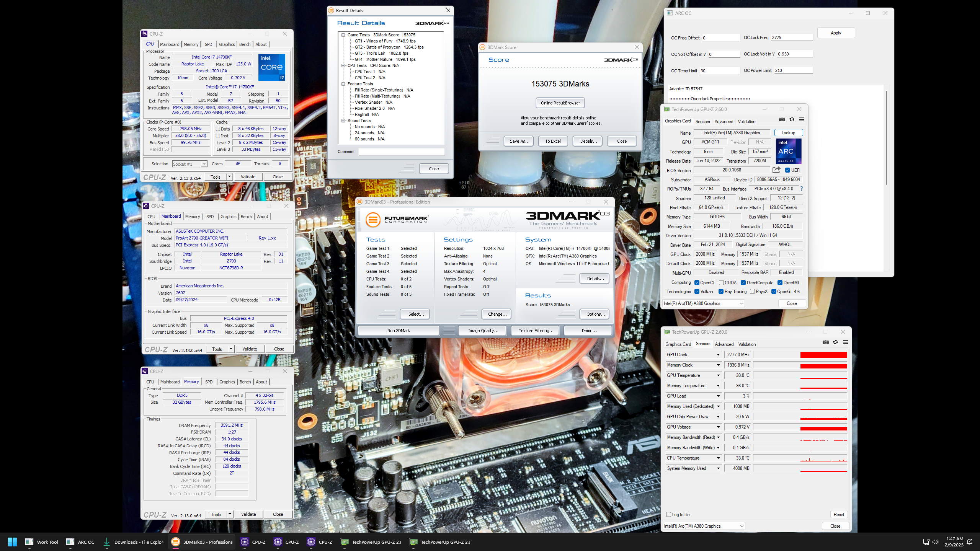Click Reset button in GPU-Z Sensors

pyautogui.click(x=839, y=515)
